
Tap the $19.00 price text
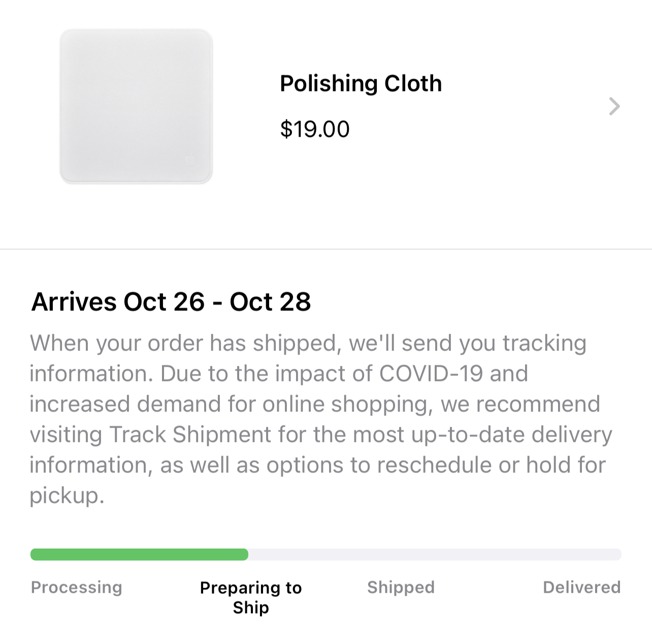click(x=314, y=129)
